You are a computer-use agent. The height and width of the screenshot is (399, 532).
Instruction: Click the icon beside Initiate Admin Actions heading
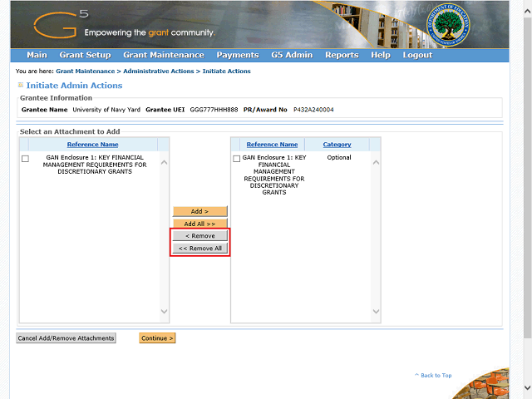click(x=20, y=85)
